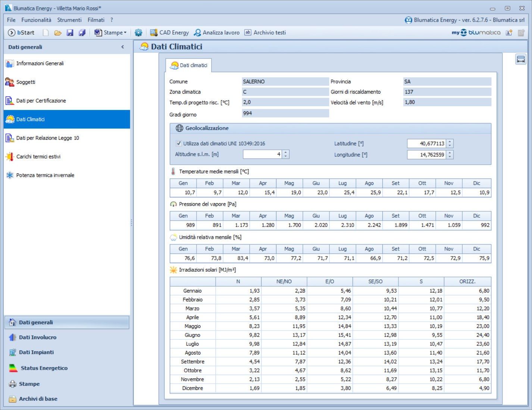Image resolution: width=532 pixels, height=410 pixels.
Task: Open the Strumenti menu
Action: click(69, 20)
